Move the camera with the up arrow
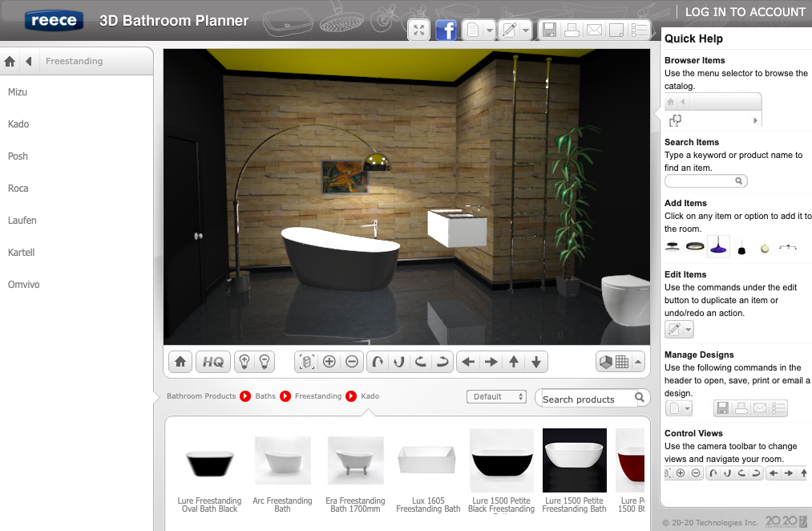812x531 pixels. 514,362
